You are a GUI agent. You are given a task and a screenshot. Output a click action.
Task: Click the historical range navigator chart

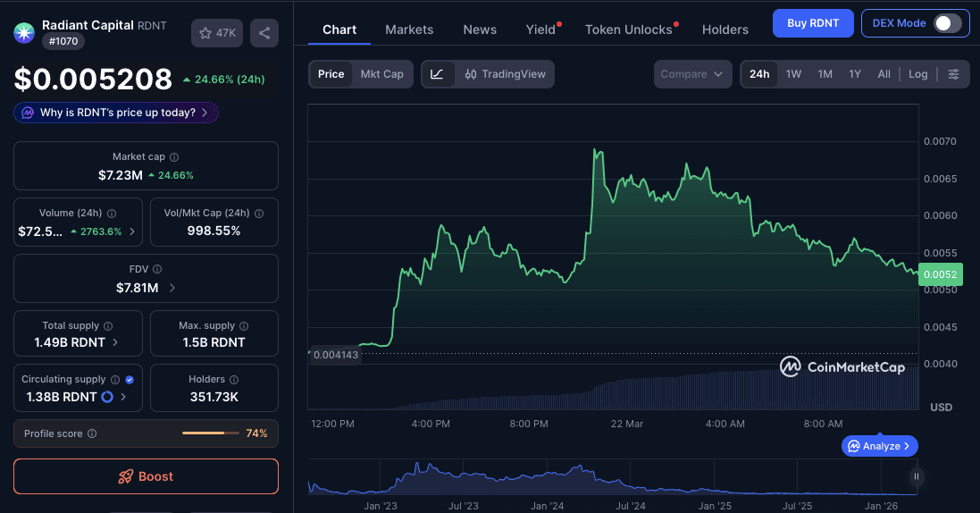(x=613, y=477)
